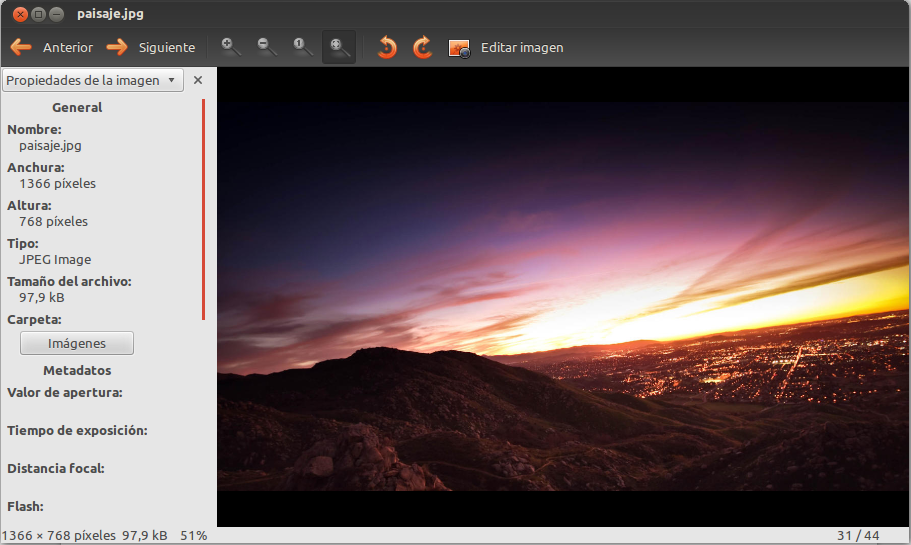Click the landscape photo in viewer

click(x=563, y=296)
